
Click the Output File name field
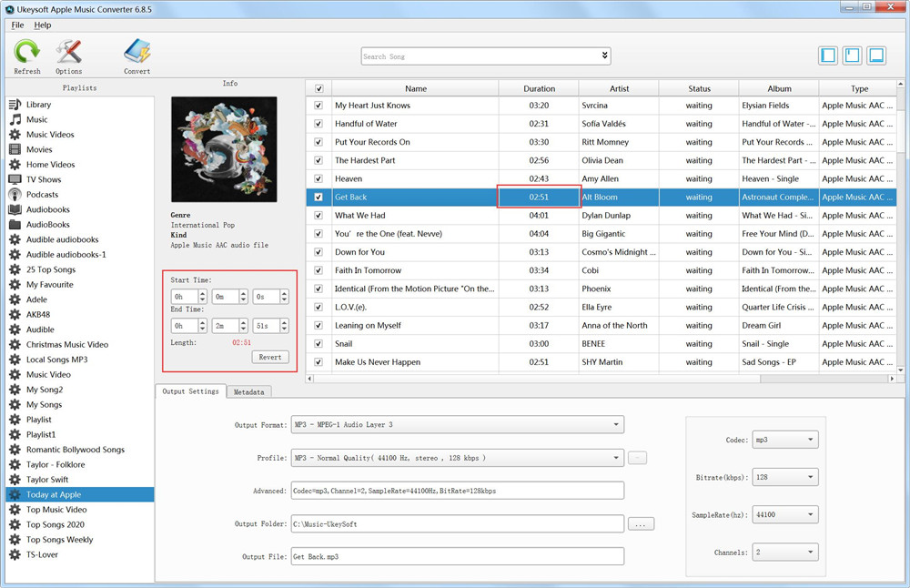(458, 556)
